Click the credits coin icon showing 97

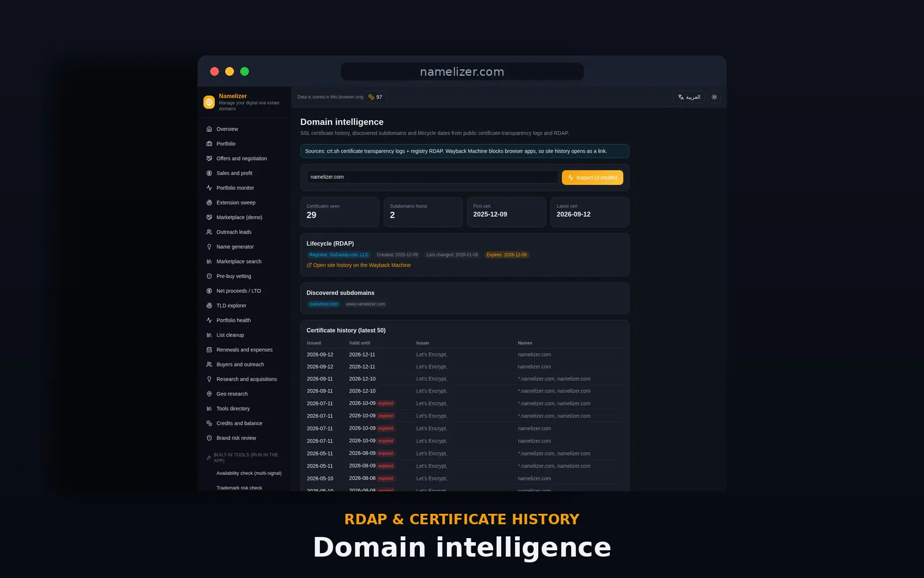pos(371,97)
